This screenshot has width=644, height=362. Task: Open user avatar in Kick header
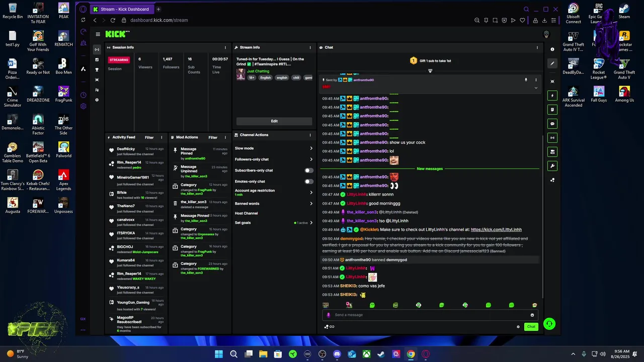coord(546,34)
